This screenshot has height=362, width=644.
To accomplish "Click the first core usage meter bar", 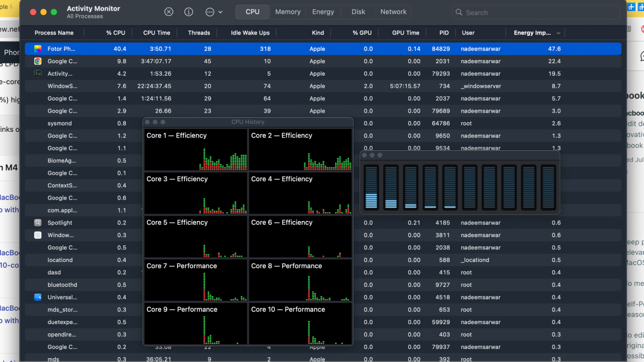I will [x=371, y=187].
